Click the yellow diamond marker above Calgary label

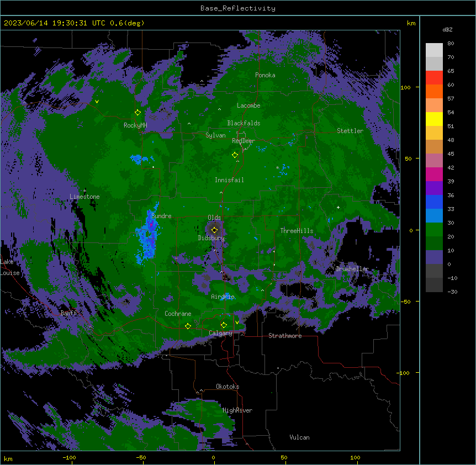click(224, 325)
